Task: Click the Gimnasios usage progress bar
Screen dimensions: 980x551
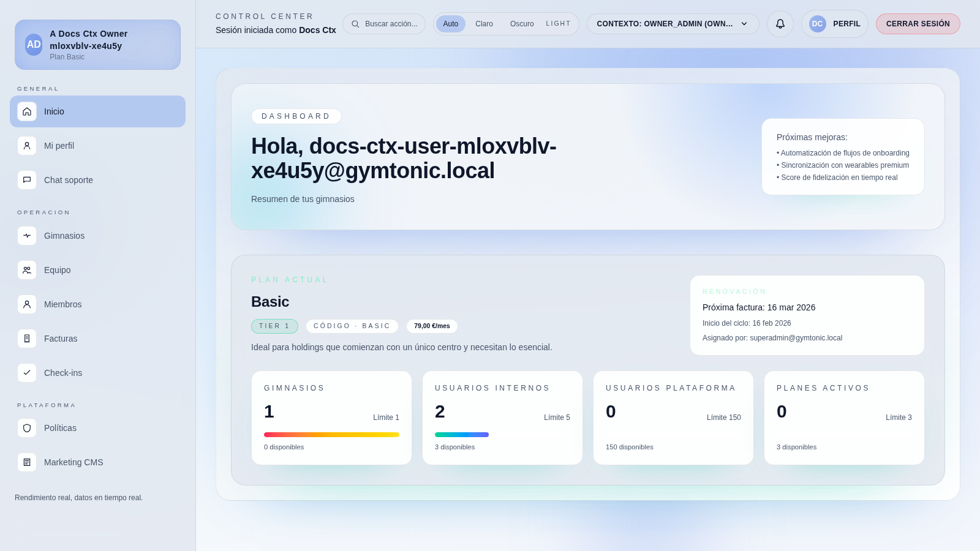Action: pyautogui.click(x=331, y=435)
